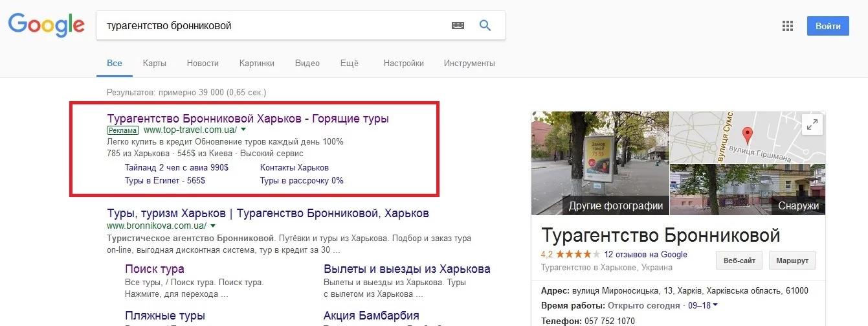This screenshot has height=326, width=868.
Task: Switch to the 'Картинки' tab
Action: click(x=256, y=63)
